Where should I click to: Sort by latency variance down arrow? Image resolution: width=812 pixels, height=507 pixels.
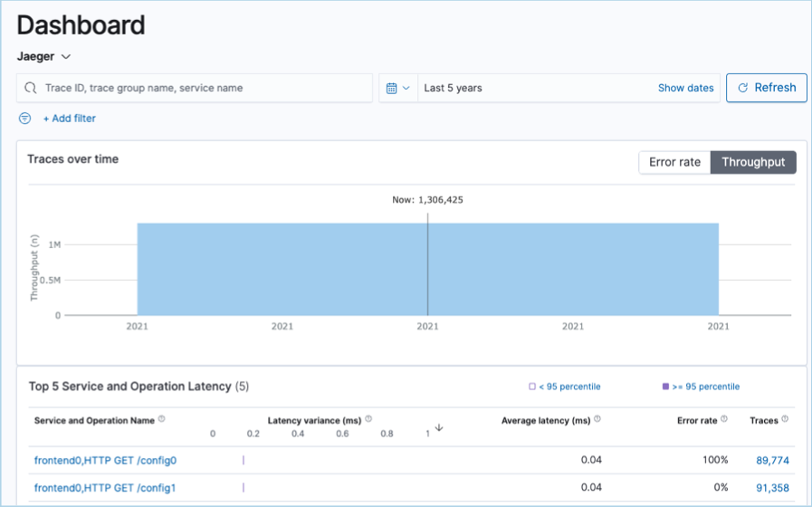[x=439, y=428]
